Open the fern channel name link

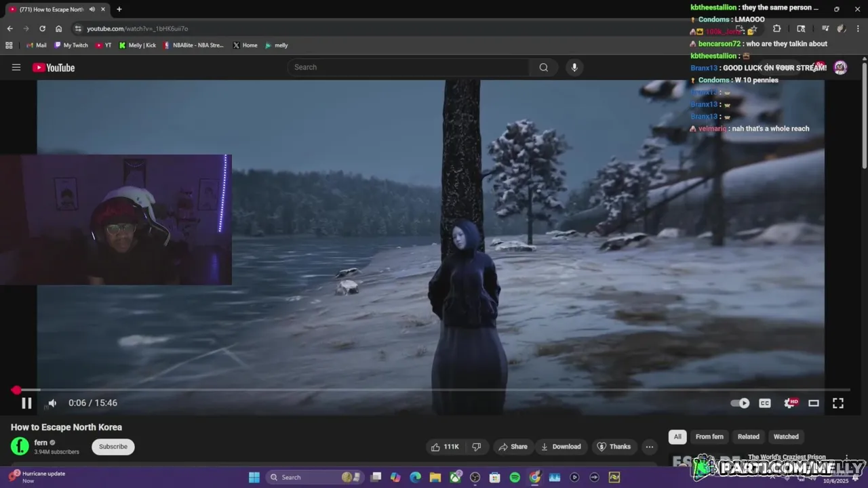coord(41,443)
